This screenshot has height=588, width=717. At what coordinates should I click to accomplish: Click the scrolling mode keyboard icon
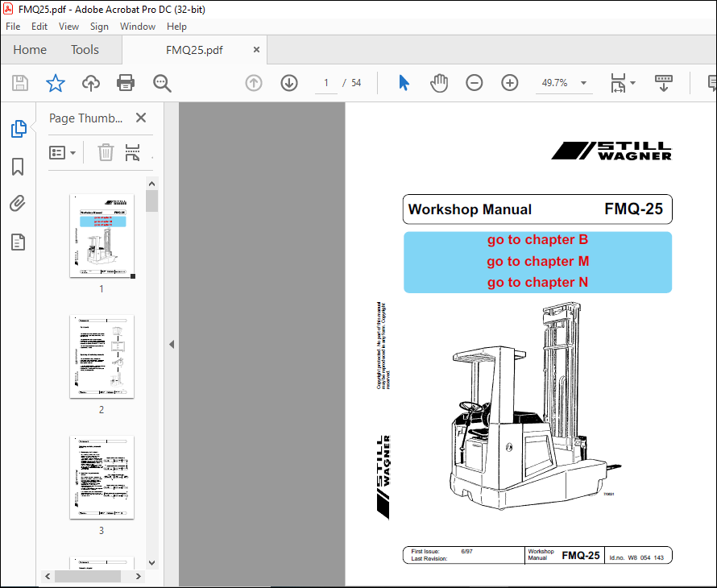coord(664,83)
